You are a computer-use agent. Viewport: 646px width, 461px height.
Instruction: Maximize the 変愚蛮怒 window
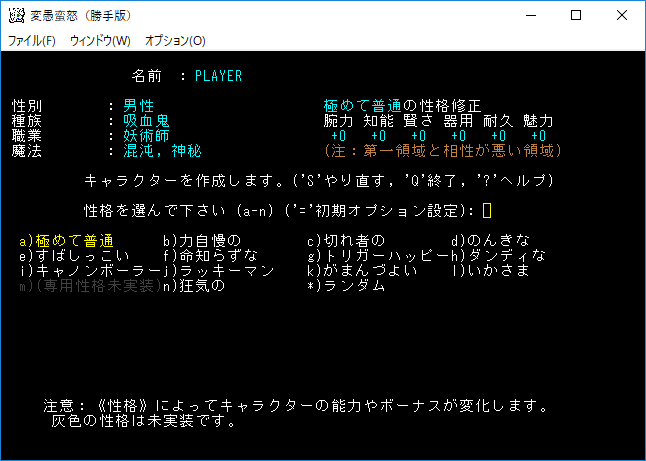pos(575,16)
